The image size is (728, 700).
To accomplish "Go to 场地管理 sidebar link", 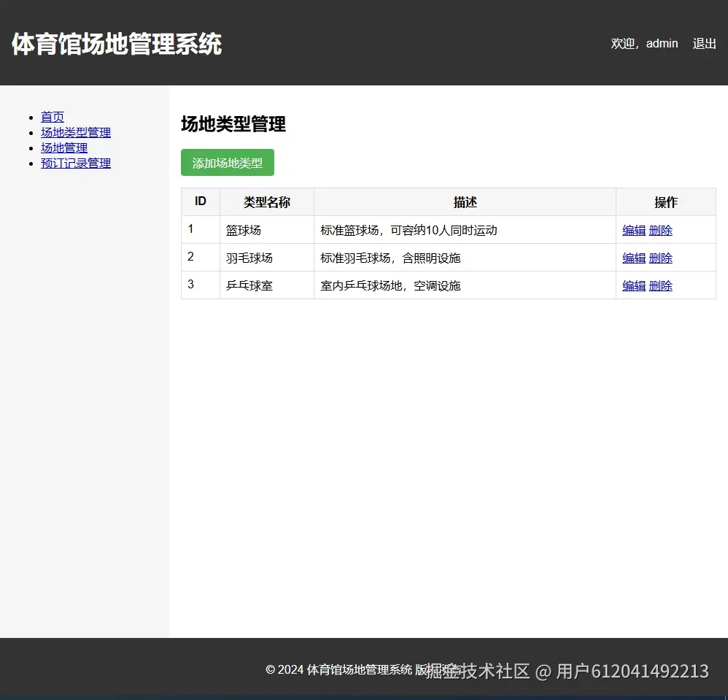I will tap(64, 147).
